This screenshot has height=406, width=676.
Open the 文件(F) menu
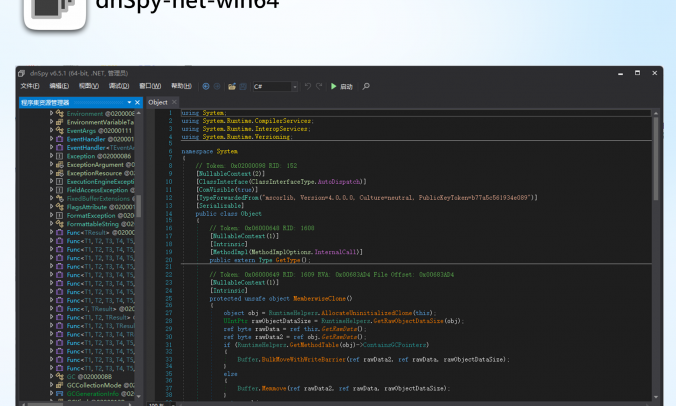pyautogui.click(x=31, y=87)
